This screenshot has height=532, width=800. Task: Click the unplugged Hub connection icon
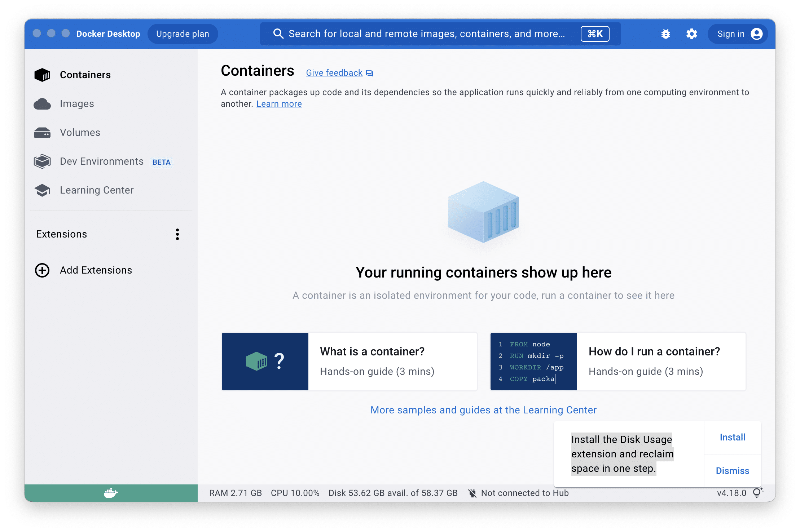click(472, 493)
